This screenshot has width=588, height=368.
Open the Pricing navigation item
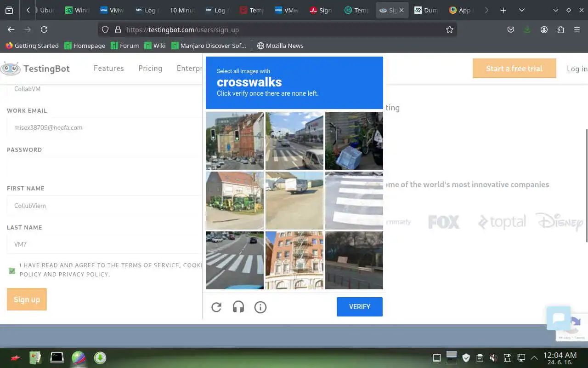pyautogui.click(x=150, y=68)
